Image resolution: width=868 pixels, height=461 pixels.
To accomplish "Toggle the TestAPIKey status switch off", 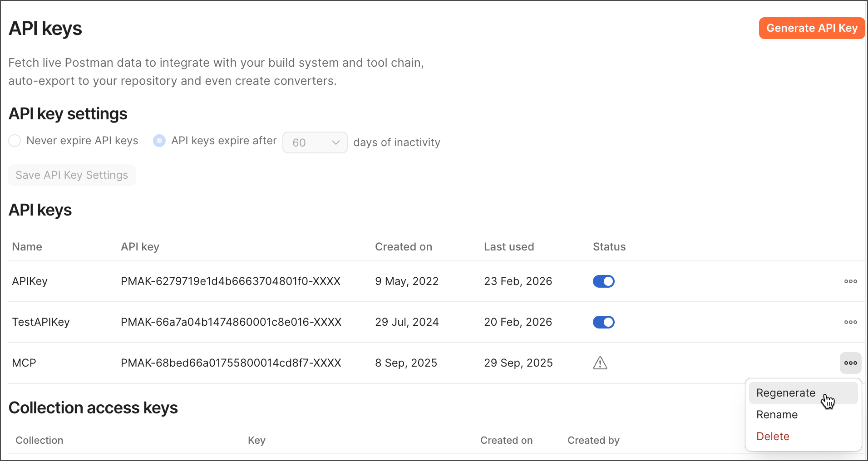I will tap(604, 322).
